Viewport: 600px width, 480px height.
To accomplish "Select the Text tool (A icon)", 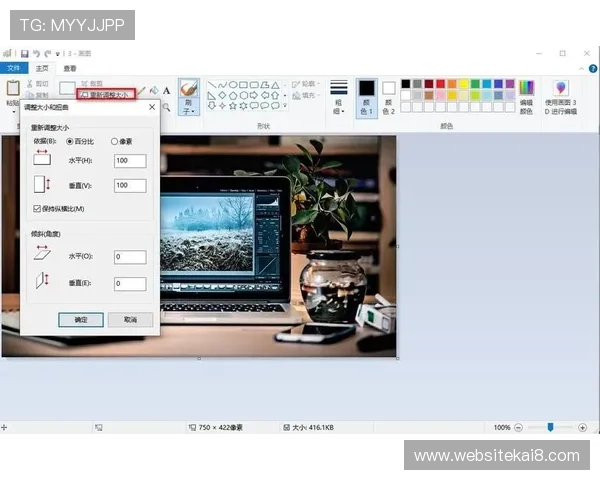I will pyautogui.click(x=166, y=91).
